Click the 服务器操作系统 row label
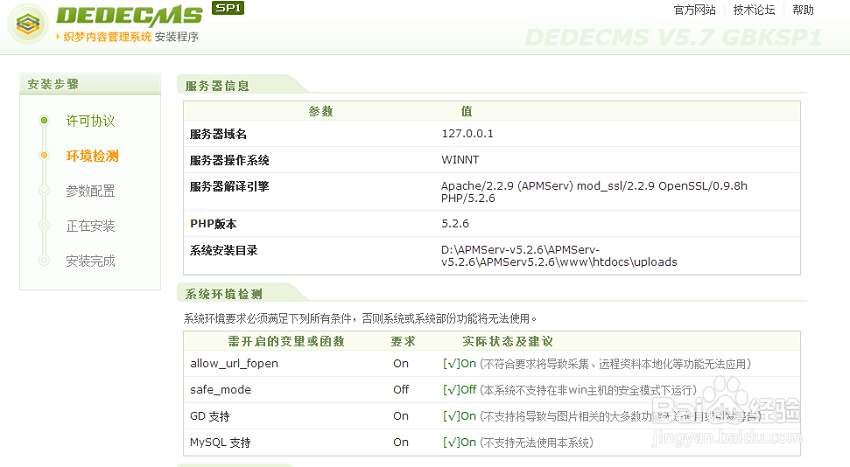 click(229, 160)
